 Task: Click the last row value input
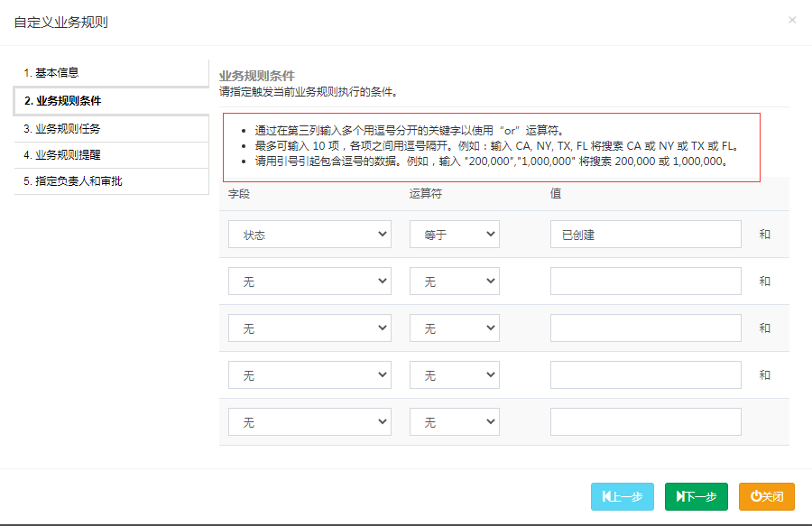[645, 422]
